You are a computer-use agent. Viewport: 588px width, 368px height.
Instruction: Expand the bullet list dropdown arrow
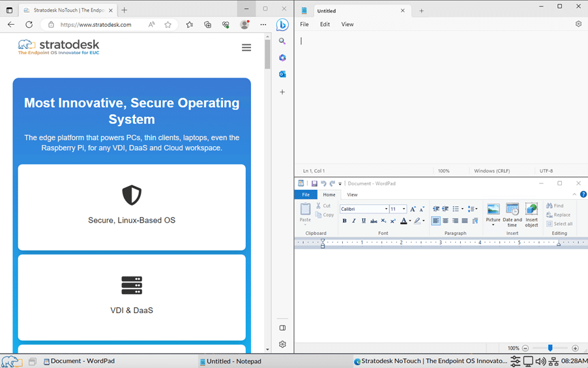(462, 209)
